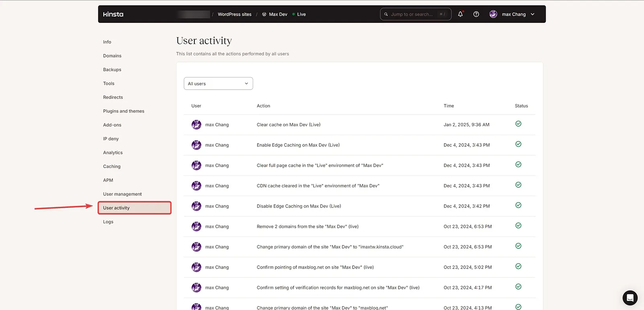
Task: Open the chat support bubble
Action: (x=630, y=298)
